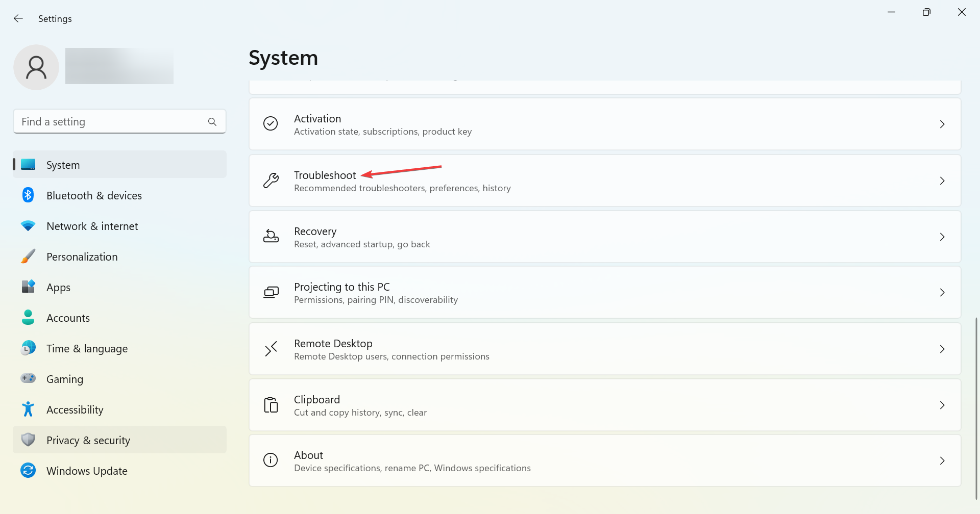Image resolution: width=980 pixels, height=514 pixels.
Task: Click the Clipboard icon
Action: coord(271,405)
